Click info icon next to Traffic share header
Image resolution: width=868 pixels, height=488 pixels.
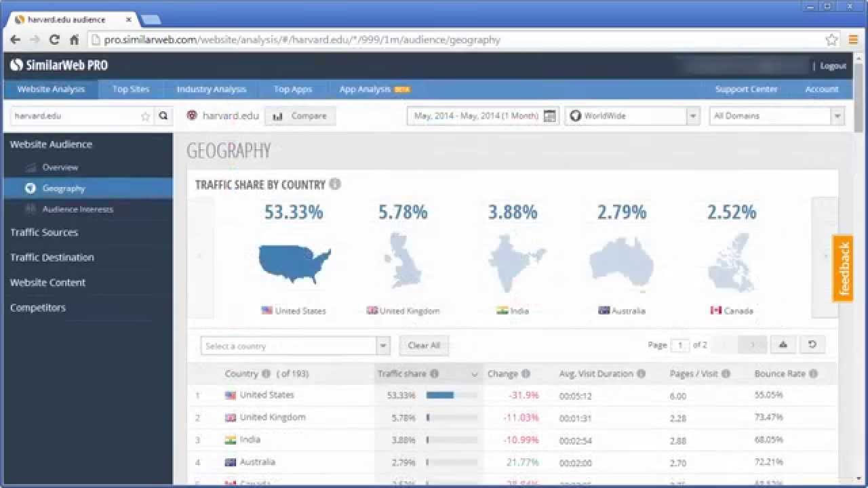(434, 373)
